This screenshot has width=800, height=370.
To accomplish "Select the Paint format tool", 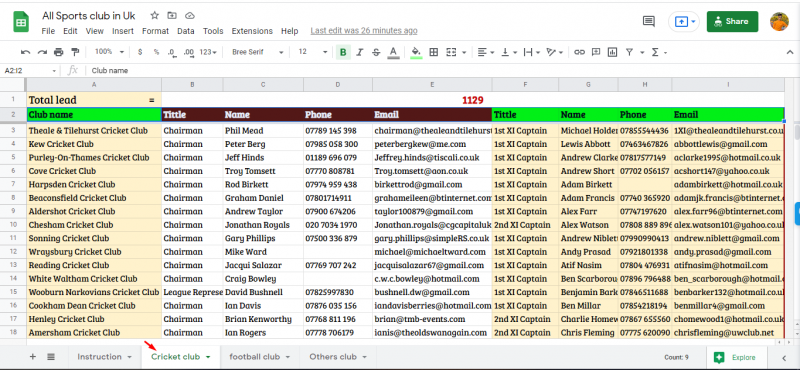I will tap(75, 52).
